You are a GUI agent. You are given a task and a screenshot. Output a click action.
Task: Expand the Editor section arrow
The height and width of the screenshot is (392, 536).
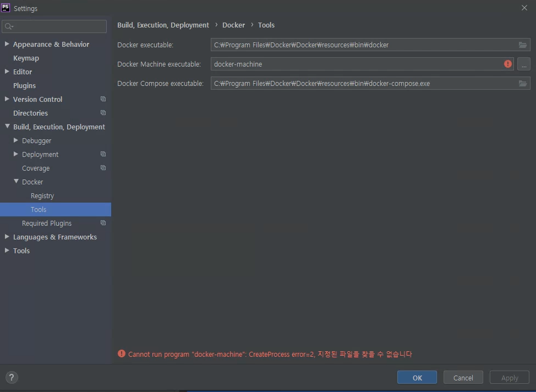coord(7,72)
